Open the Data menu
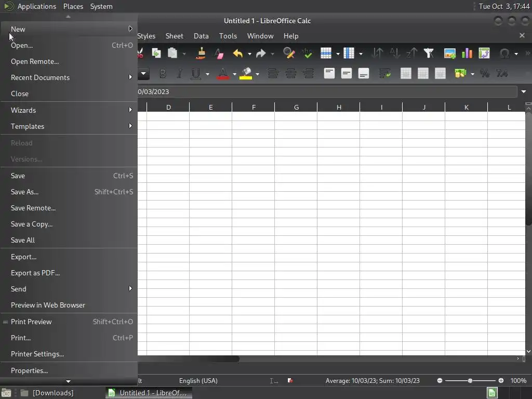Viewport: 532px width, 399px height. [201, 36]
